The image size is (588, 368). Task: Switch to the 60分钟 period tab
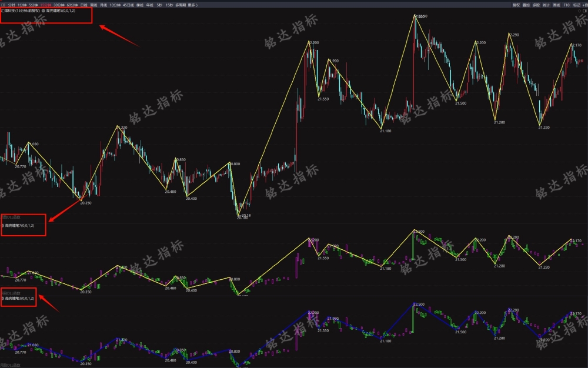(72, 5)
